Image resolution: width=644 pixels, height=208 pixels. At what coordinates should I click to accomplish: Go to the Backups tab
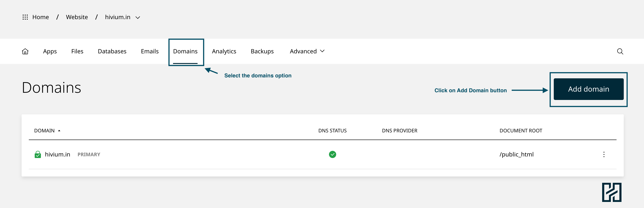[x=262, y=52]
